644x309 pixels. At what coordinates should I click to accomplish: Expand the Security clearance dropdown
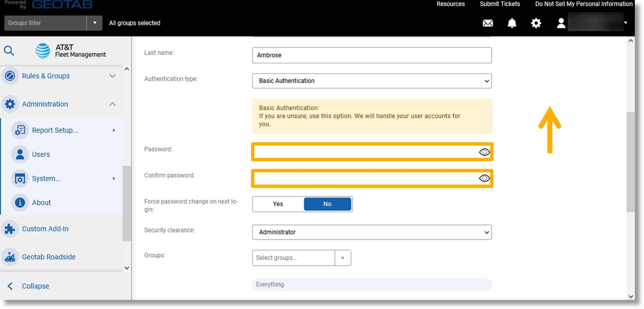coord(486,232)
